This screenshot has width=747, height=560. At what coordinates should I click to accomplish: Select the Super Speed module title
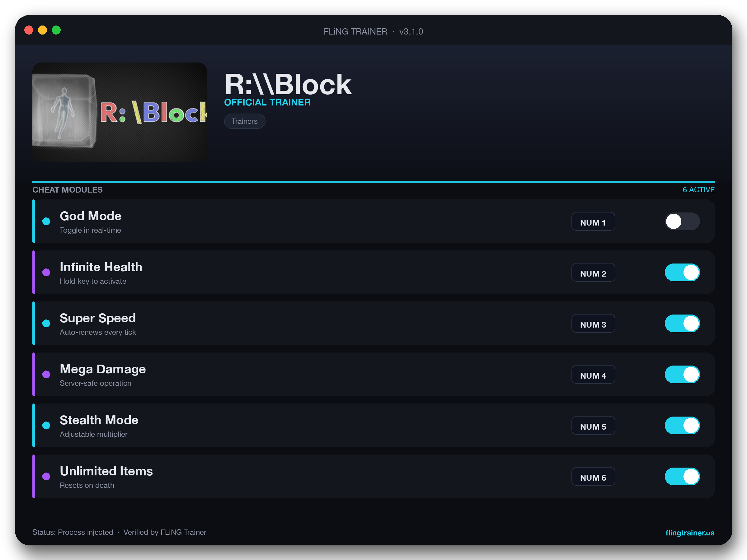[98, 318]
